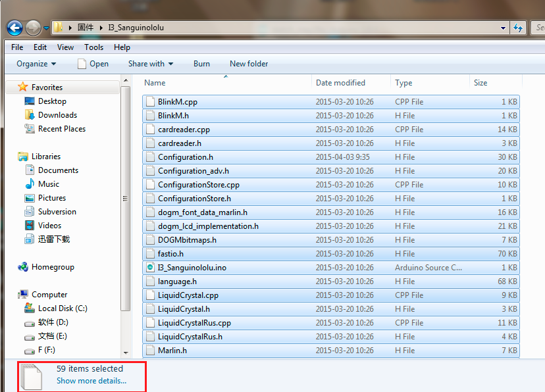The height and width of the screenshot is (392, 545).
Task: Open the Tools menu
Action: (x=93, y=47)
